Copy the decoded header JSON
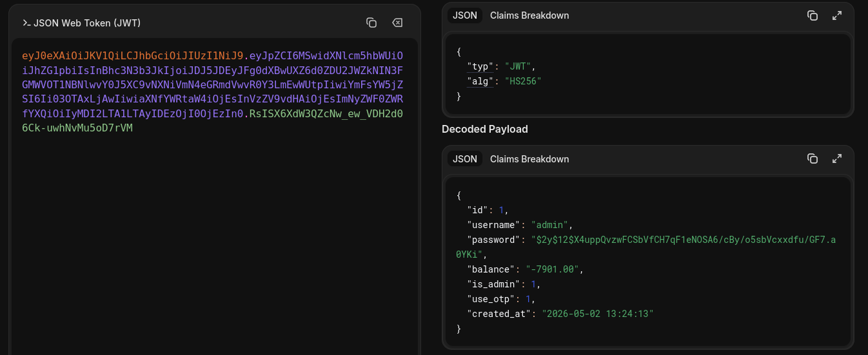This screenshot has height=355, width=868. click(813, 15)
